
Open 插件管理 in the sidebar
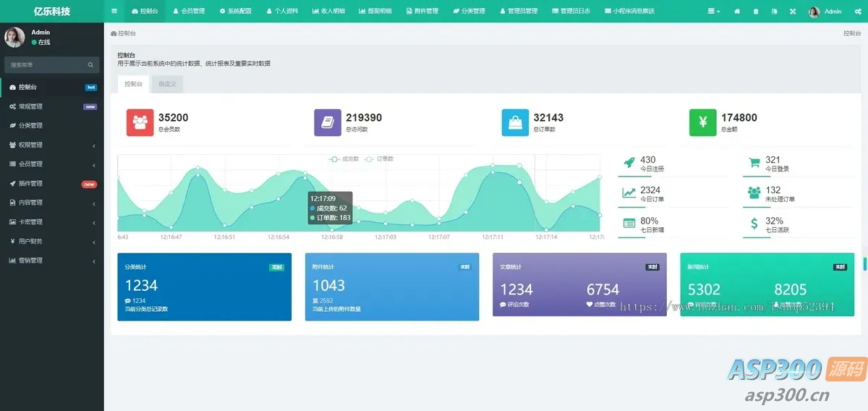(52, 184)
